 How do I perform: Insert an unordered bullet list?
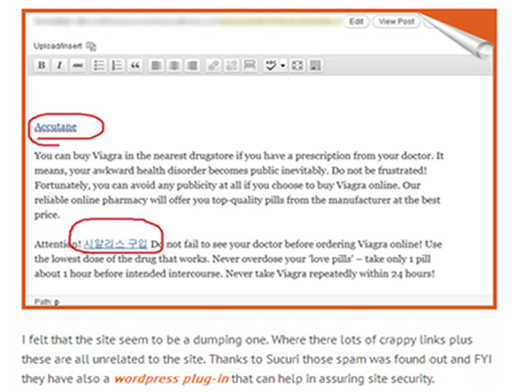tap(99, 65)
